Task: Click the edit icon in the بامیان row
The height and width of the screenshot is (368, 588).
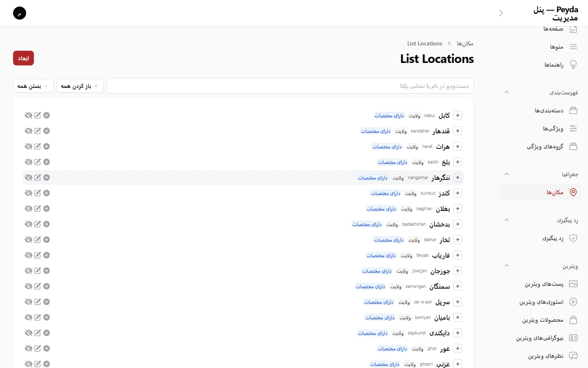Action: click(x=38, y=317)
